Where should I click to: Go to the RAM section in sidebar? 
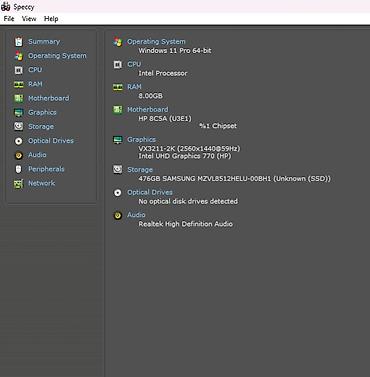pos(35,84)
